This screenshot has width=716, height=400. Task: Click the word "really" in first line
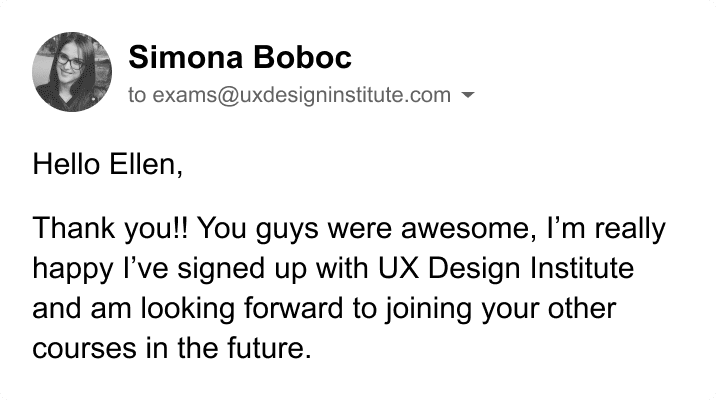tap(628, 229)
